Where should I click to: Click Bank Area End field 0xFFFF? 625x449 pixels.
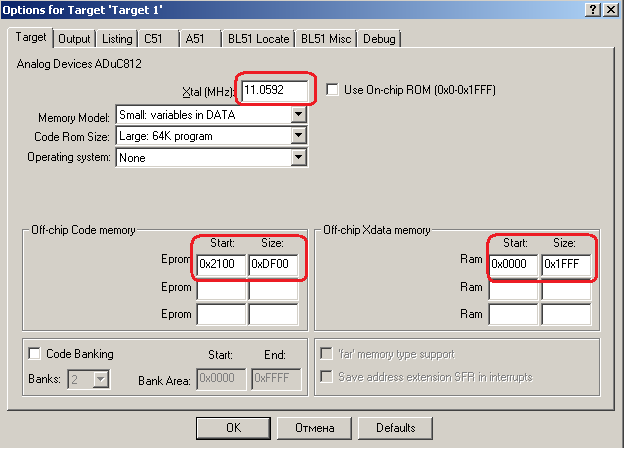pyautogui.click(x=276, y=379)
